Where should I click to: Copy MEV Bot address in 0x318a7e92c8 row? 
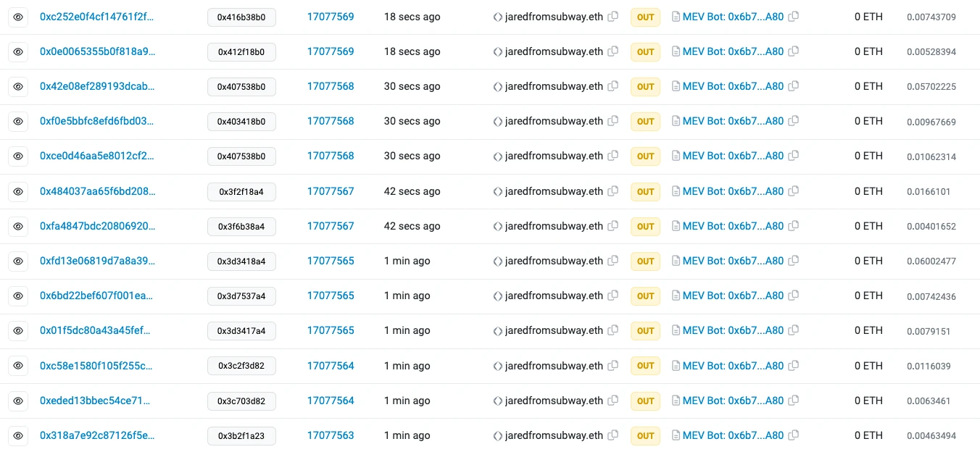(x=794, y=435)
